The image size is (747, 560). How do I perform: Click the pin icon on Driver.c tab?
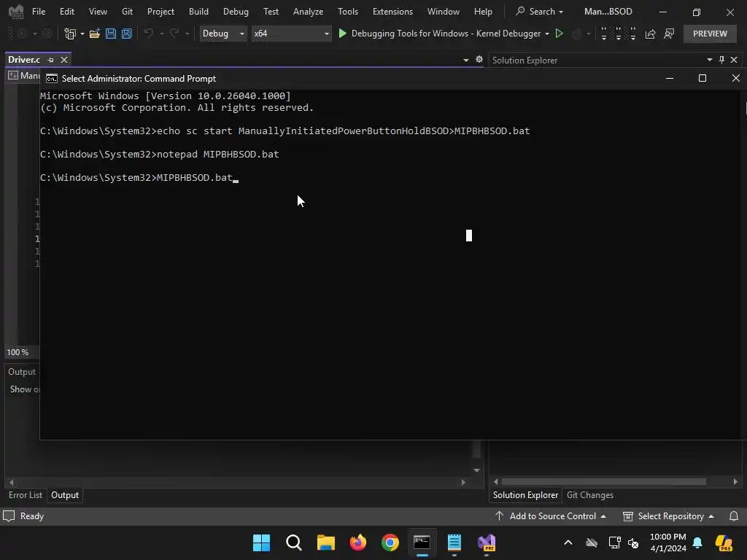(50, 60)
